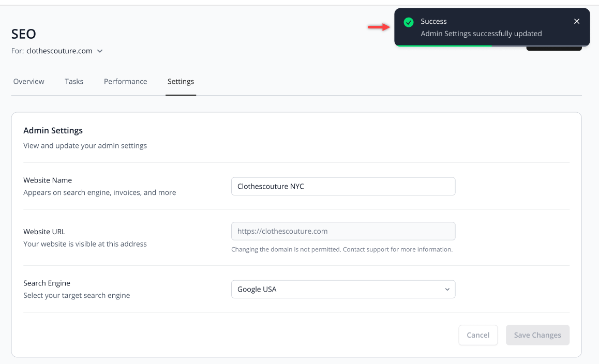Click the green notification progress bar
Viewport: 599px width, 364px height.
pyautogui.click(x=443, y=45)
